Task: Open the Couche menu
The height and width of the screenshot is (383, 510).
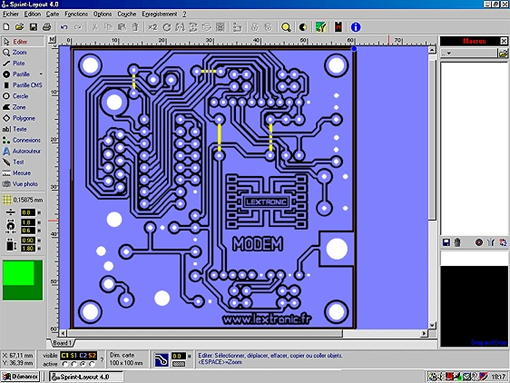Action: pyautogui.click(x=127, y=14)
